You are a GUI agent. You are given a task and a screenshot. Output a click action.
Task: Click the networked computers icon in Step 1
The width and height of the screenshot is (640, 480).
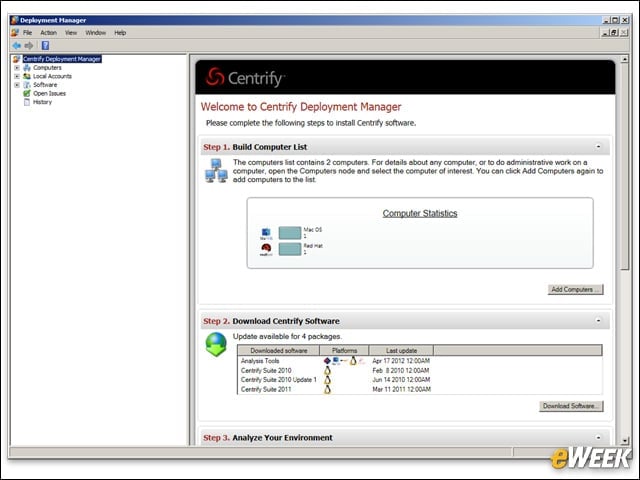coord(216,171)
